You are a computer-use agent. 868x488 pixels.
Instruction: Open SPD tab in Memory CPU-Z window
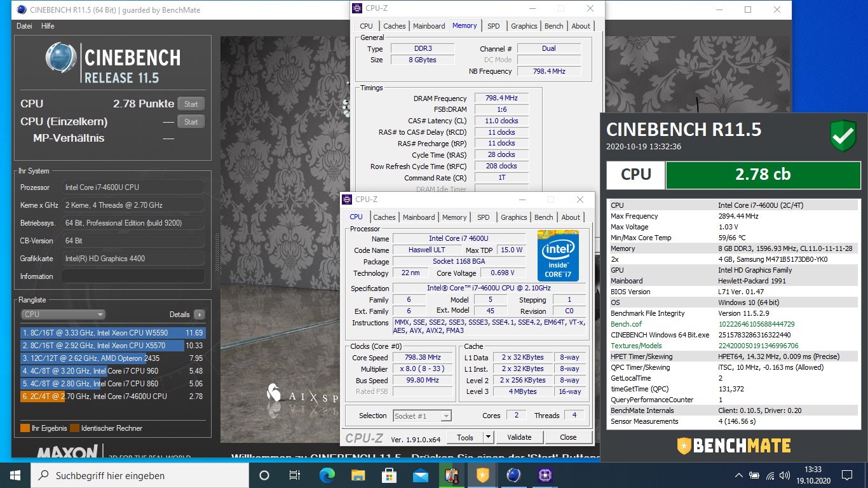(493, 26)
